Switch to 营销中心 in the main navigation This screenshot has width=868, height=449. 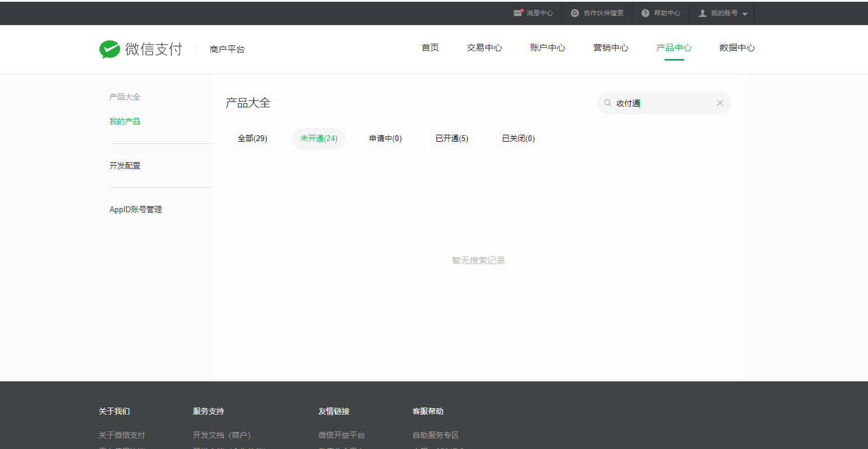[611, 48]
